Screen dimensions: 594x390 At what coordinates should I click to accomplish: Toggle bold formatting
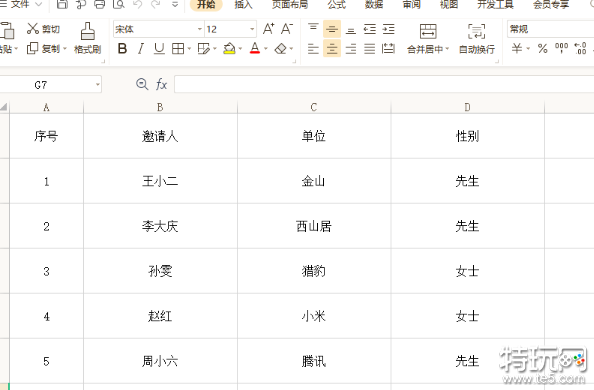click(x=122, y=49)
